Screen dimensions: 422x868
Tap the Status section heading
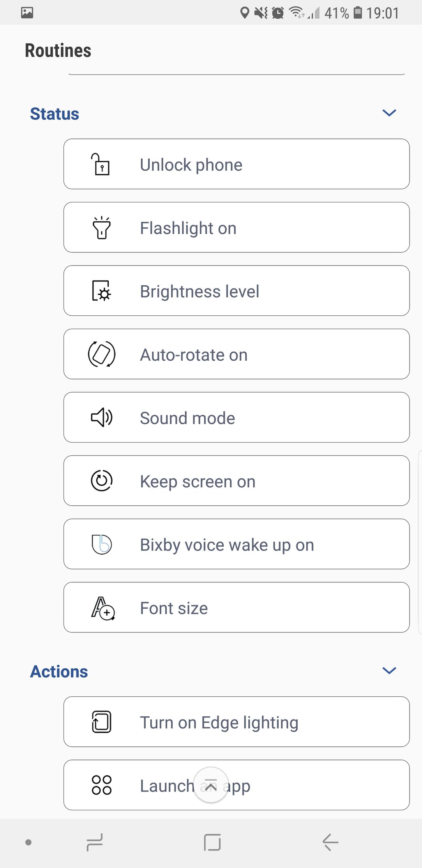click(55, 114)
